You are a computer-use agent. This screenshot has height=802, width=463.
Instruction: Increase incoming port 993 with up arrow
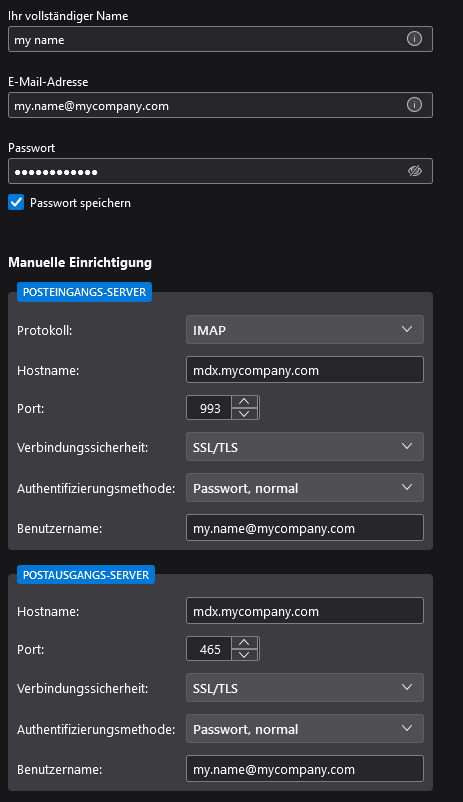click(245, 402)
